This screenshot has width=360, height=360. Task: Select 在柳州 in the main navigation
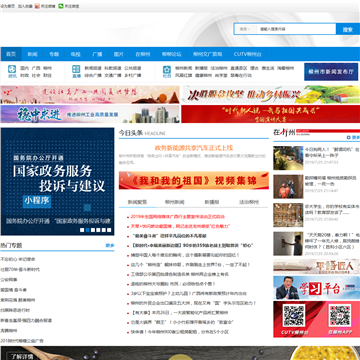click(143, 54)
